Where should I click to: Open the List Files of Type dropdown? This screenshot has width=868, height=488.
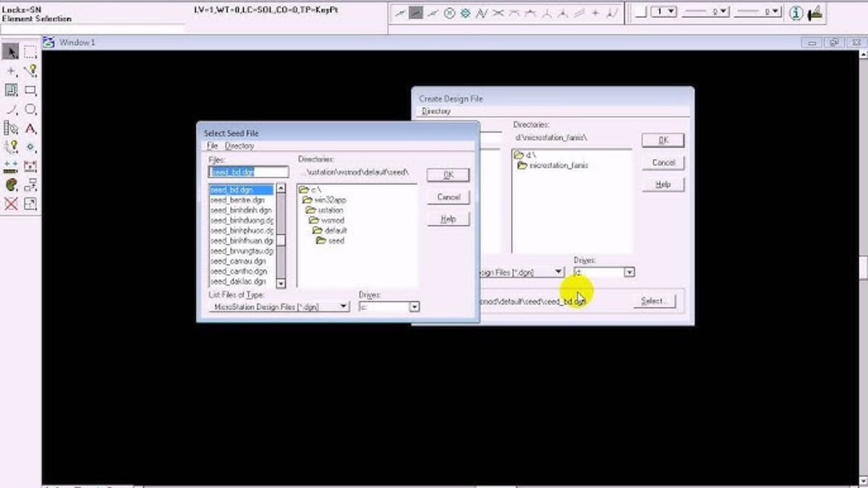pos(344,307)
